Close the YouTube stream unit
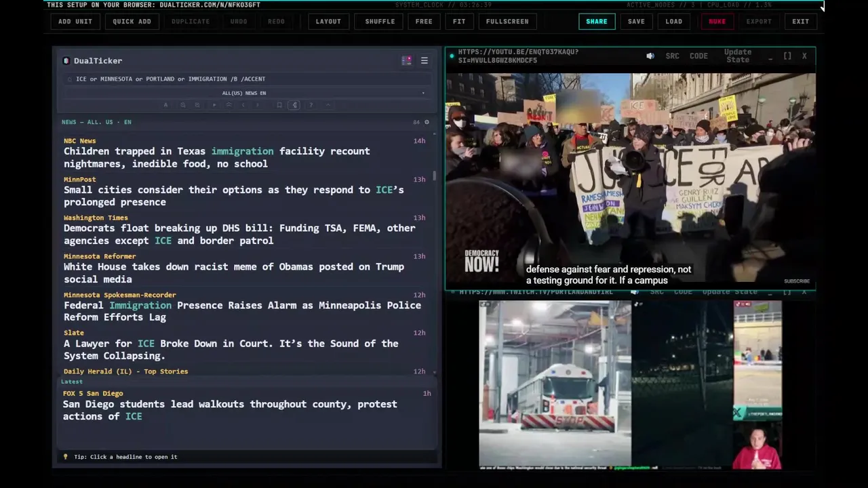This screenshot has width=868, height=488. tap(804, 56)
